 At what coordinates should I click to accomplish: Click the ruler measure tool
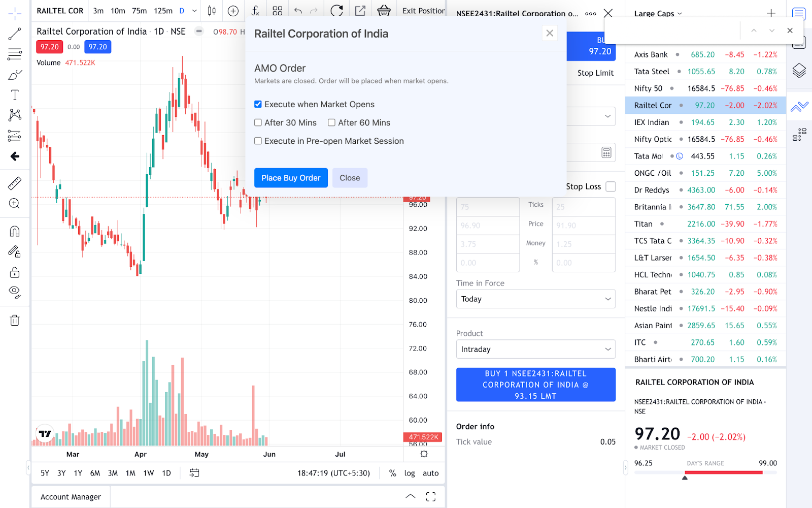point(15,183)
